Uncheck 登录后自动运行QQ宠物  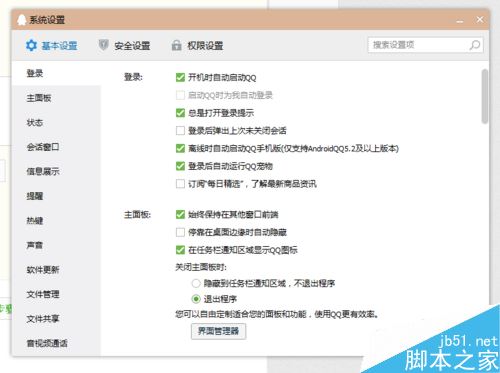(180, 166)
